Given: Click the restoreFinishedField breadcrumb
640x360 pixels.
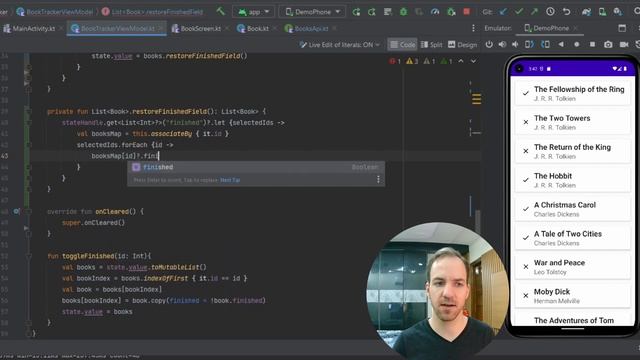Looking at the screenshot, I should pyautogui.click(x=153, y=12).
